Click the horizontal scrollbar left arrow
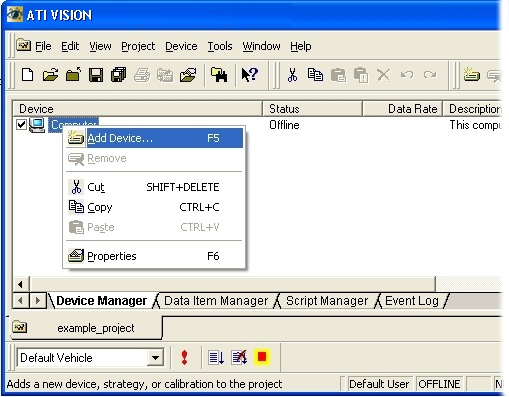Screen dimensions: 509x397 [21, 284]
